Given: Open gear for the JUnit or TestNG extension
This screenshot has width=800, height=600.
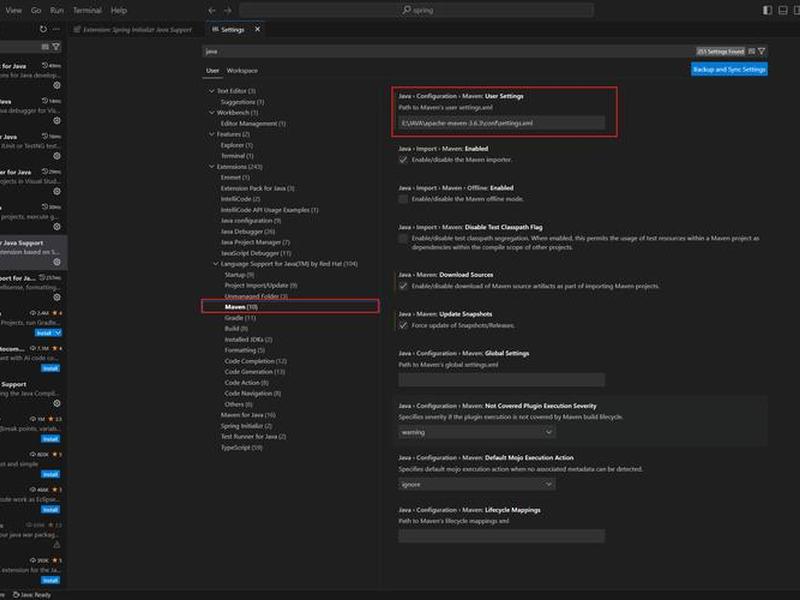Looking at the screenshot, I should pyautogui.click(x=57, y=156).
